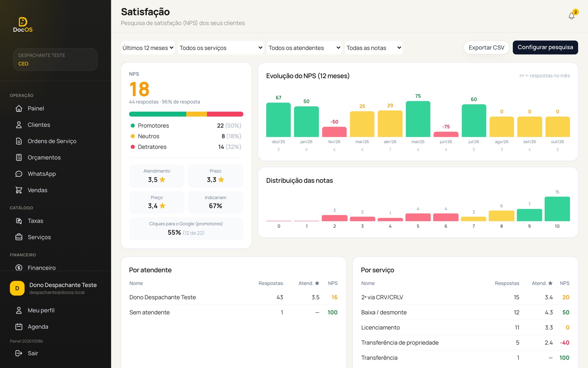Click Transferência de propriedade row
588x368 pixels.
(x=465, y=343)
